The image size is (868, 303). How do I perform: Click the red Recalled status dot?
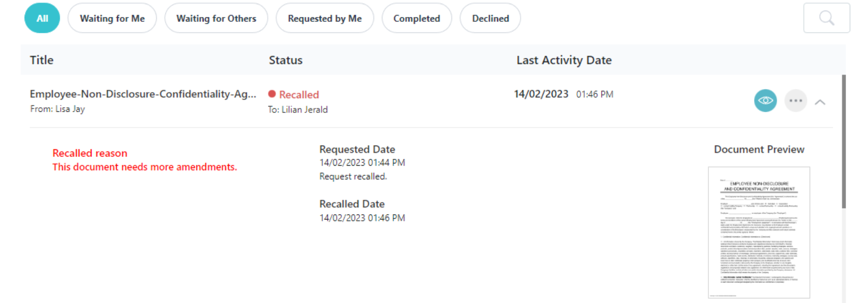[272, 94]
